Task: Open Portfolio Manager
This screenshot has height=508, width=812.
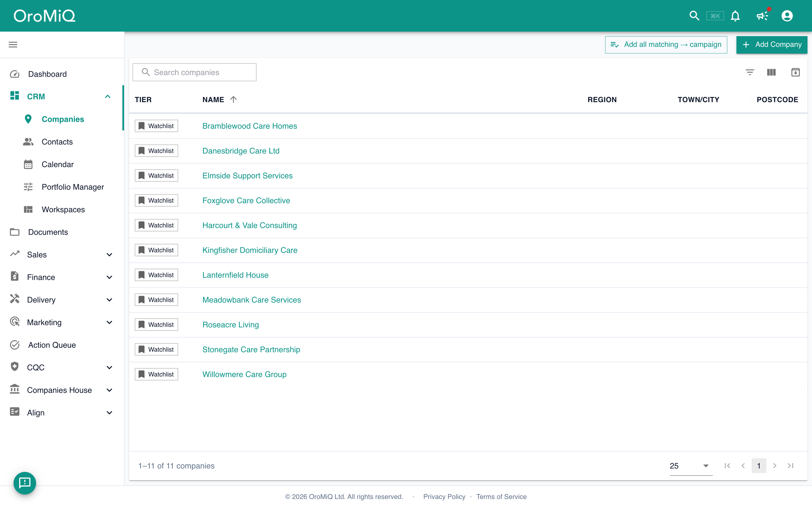Action: [73, 187]
